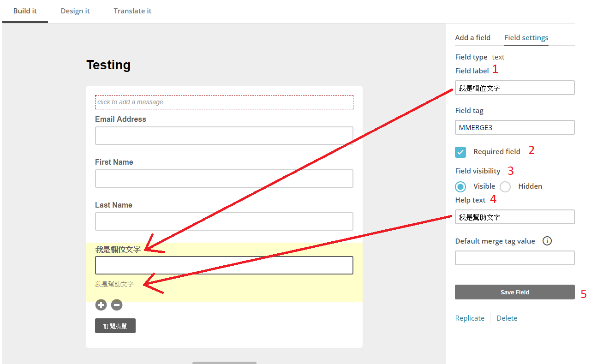Select the Hidden radio button
The height and width of the screenshot is (364, 609).
click(x=505, y=186)
